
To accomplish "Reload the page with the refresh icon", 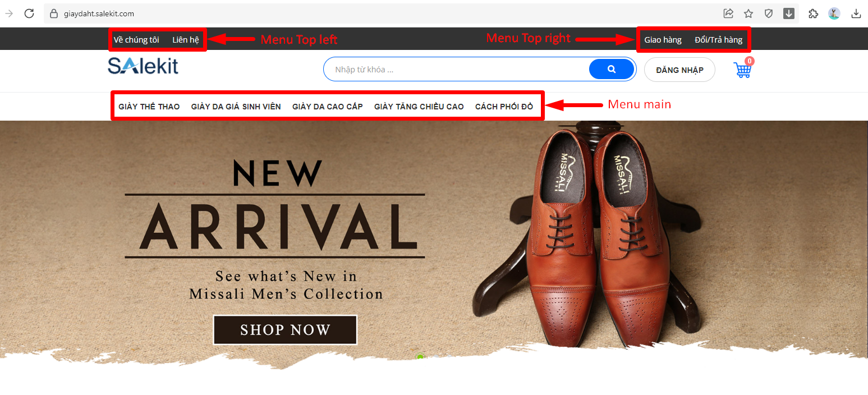I will (29, 13).
